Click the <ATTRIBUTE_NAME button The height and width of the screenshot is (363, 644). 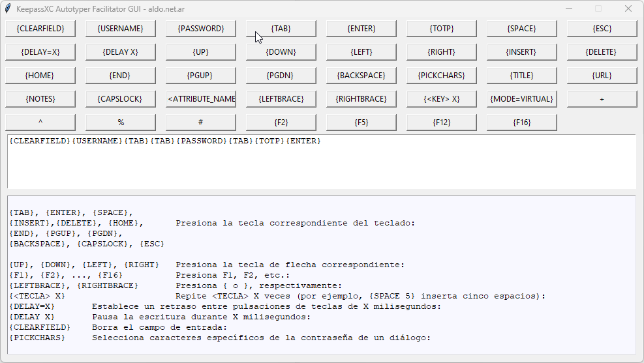(x=201, y=99)
